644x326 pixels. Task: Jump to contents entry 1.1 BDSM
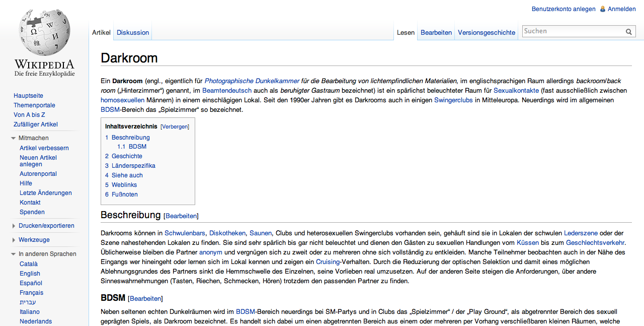pos(132,147)
